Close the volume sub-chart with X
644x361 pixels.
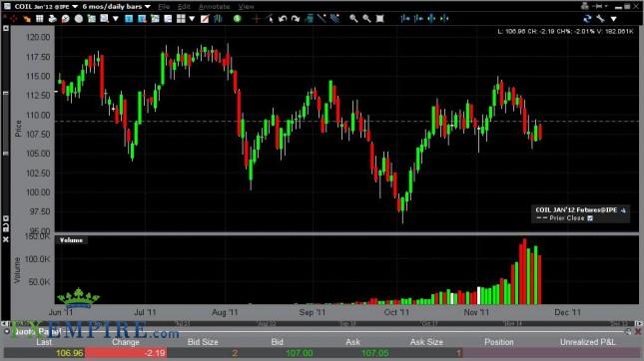(6, 239)
